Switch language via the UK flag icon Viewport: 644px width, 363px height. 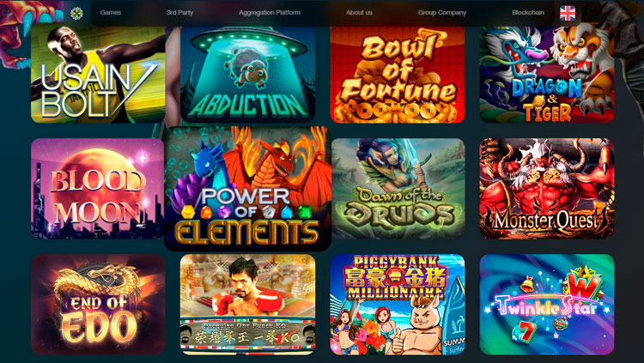click(x=568, y=13)
